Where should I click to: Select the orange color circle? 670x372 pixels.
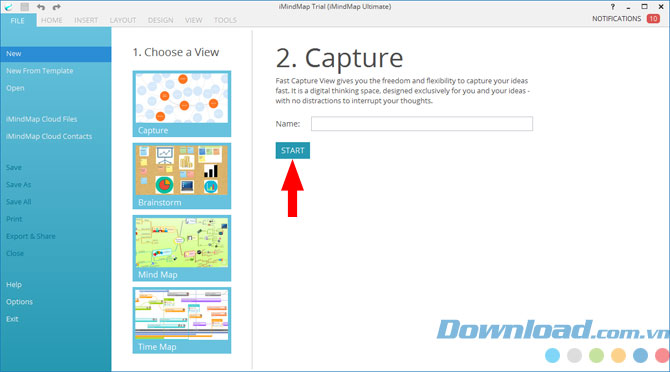618,355
